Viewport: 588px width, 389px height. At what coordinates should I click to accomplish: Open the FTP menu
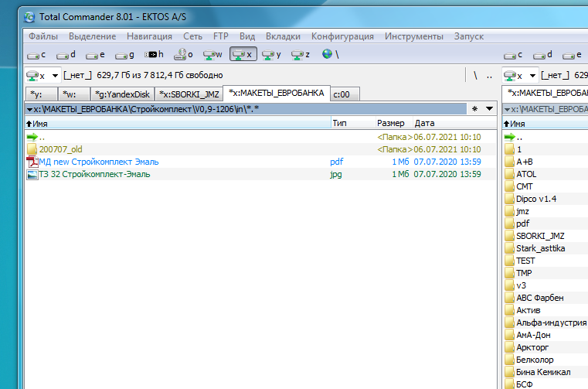220,36
